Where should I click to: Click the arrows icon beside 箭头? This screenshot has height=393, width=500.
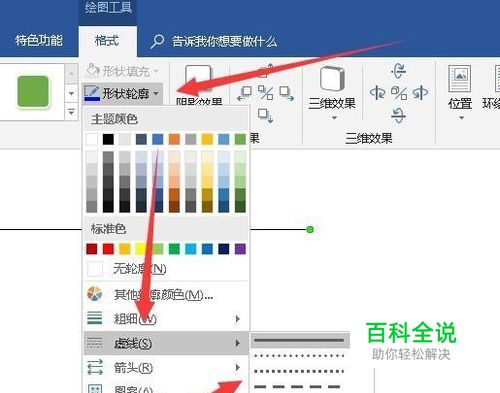(95, 367)
